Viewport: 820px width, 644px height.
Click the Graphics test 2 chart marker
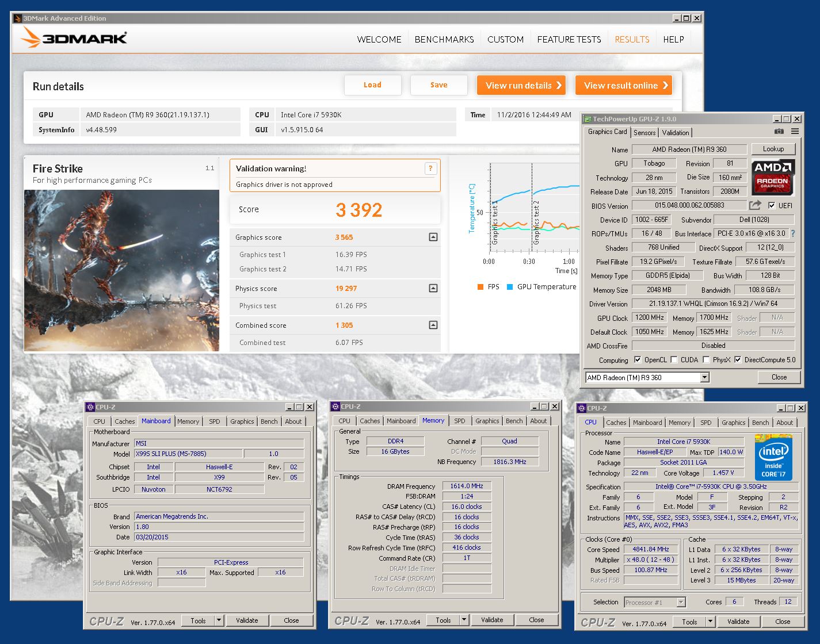point(536,223)
